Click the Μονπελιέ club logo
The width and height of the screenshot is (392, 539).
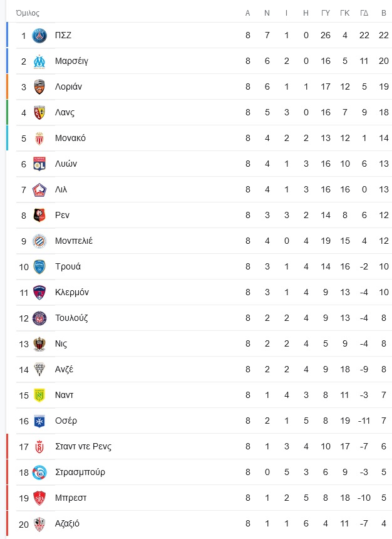(39, 241)
